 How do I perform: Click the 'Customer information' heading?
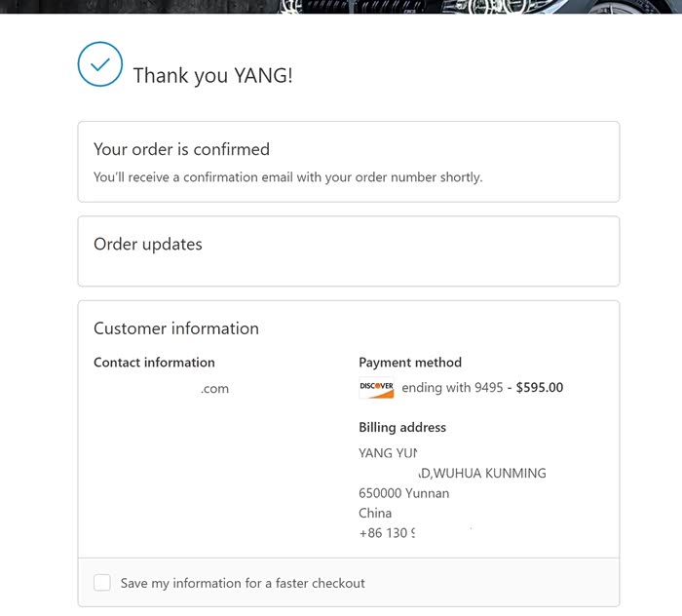(x=176, y=328)
